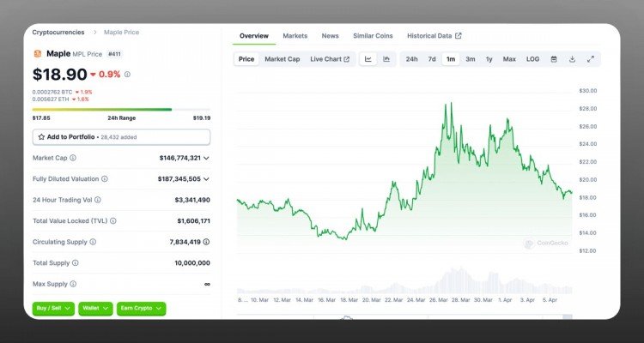644x343 pixels.
Task: Expand the Fully Diluted Valuation chevron
Action: click(206, 179)
